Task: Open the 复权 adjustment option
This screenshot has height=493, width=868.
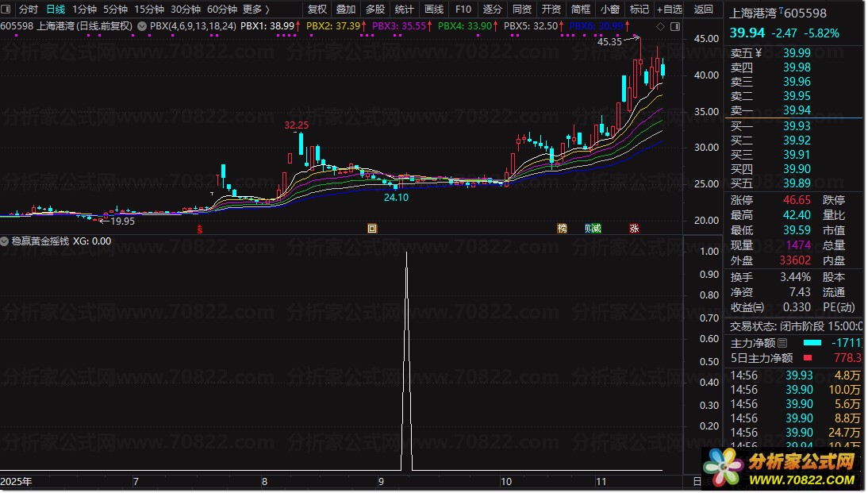Action: [317, 10]
